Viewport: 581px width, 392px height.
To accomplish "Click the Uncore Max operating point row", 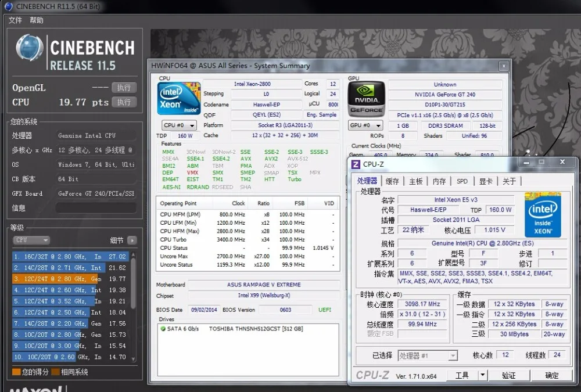I will click(x=248, y=256).
